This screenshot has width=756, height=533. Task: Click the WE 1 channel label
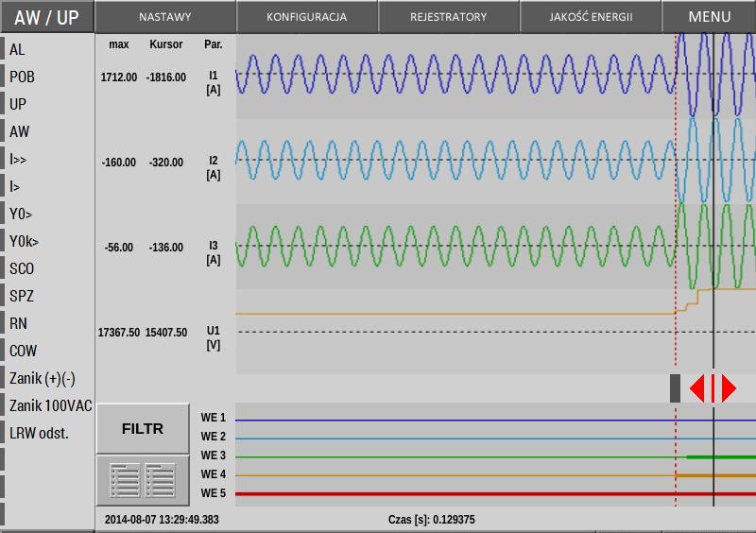(x=214, y=418)
